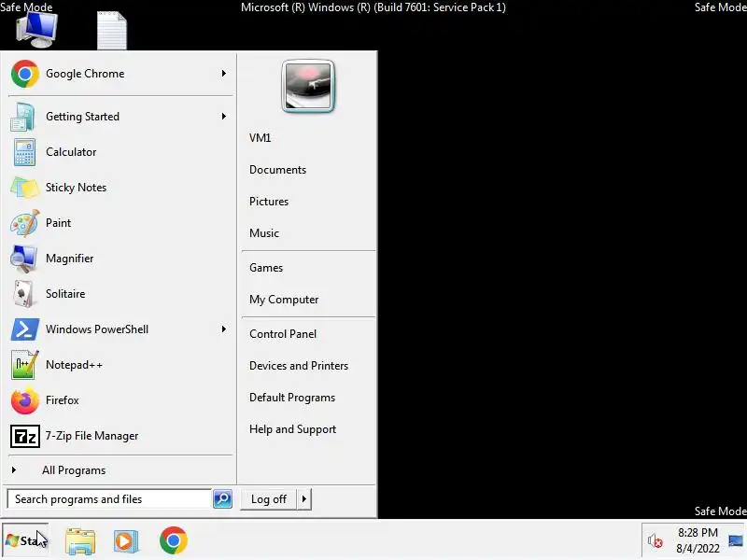Click the Getting Started icon

(22, 117)
